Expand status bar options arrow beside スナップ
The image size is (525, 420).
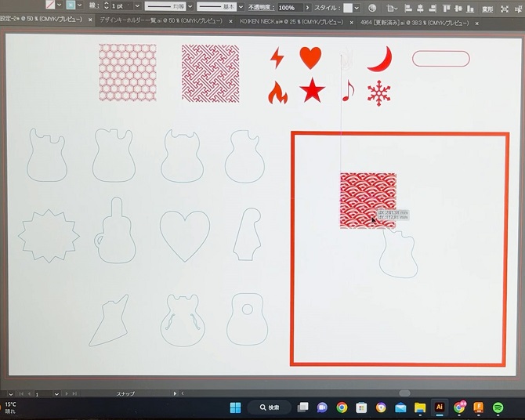pos(175,393)
